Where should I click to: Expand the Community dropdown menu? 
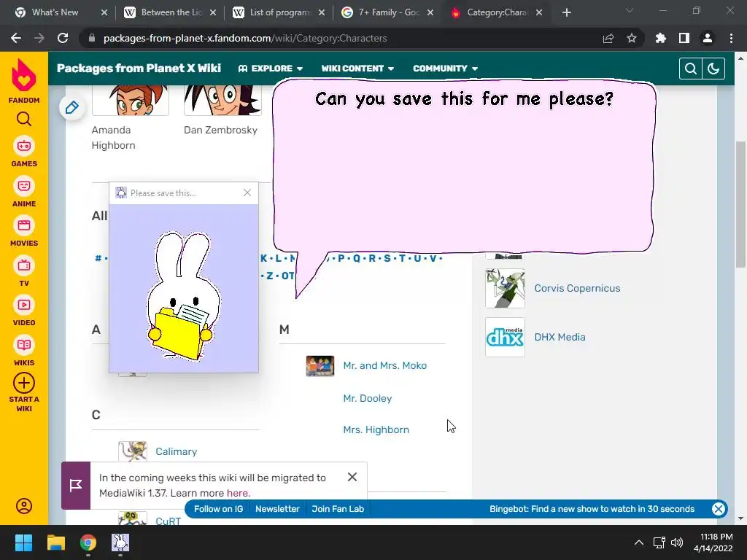click(x=446, y=69)
